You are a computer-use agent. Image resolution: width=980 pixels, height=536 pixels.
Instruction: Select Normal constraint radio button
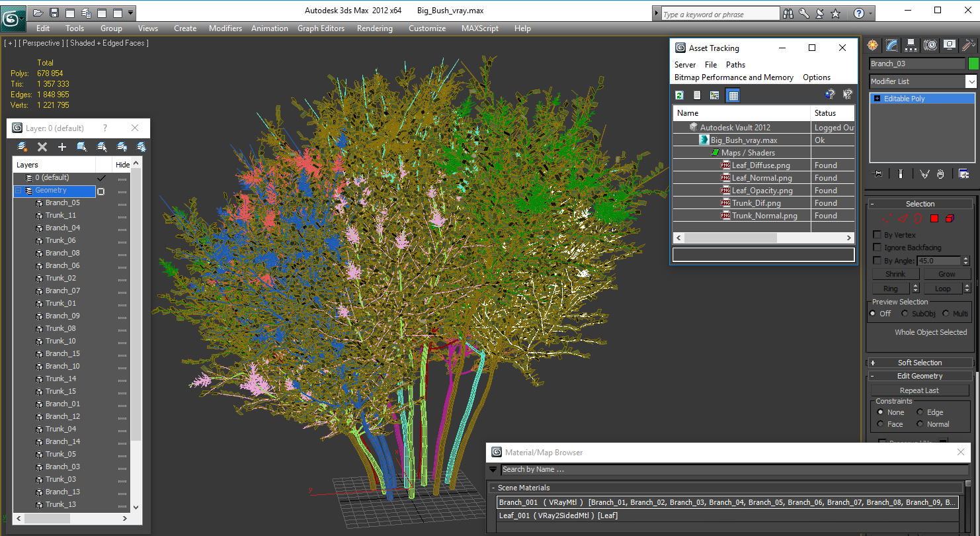click(919, 424)
